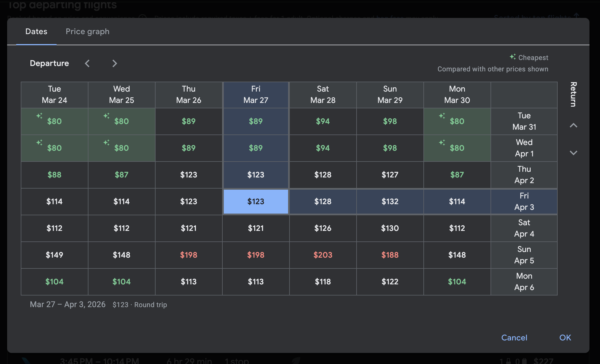600x364 pixels.
Task: Select $80 fare for Tue Mar 24 / Mar 31
Action: coord(54,121)
